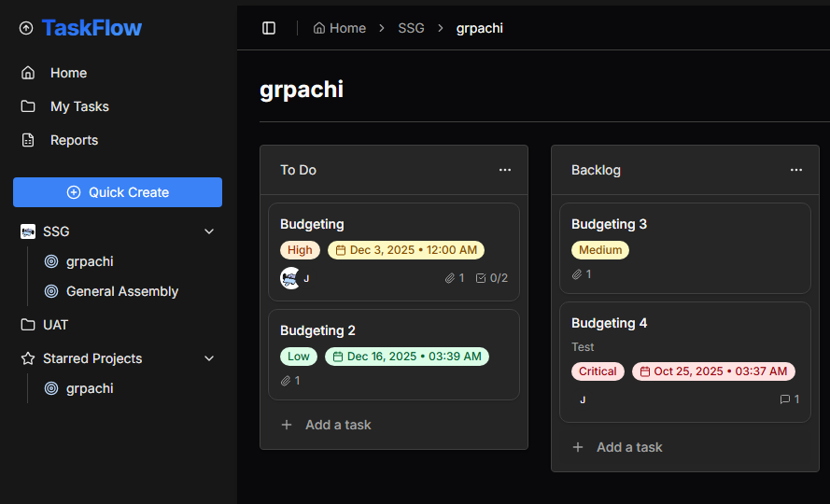Collapse the SSG workspace chevron

(x=209, y=231)
